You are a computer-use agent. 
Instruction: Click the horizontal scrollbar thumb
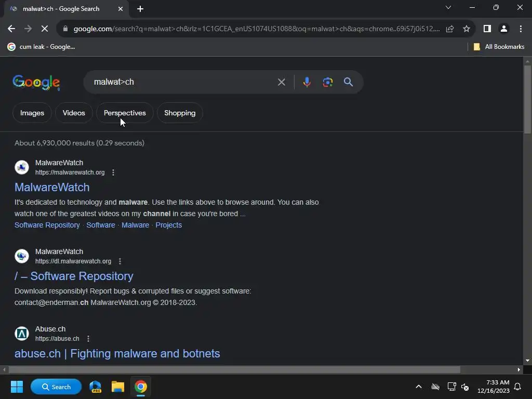[x=234, y=369]
